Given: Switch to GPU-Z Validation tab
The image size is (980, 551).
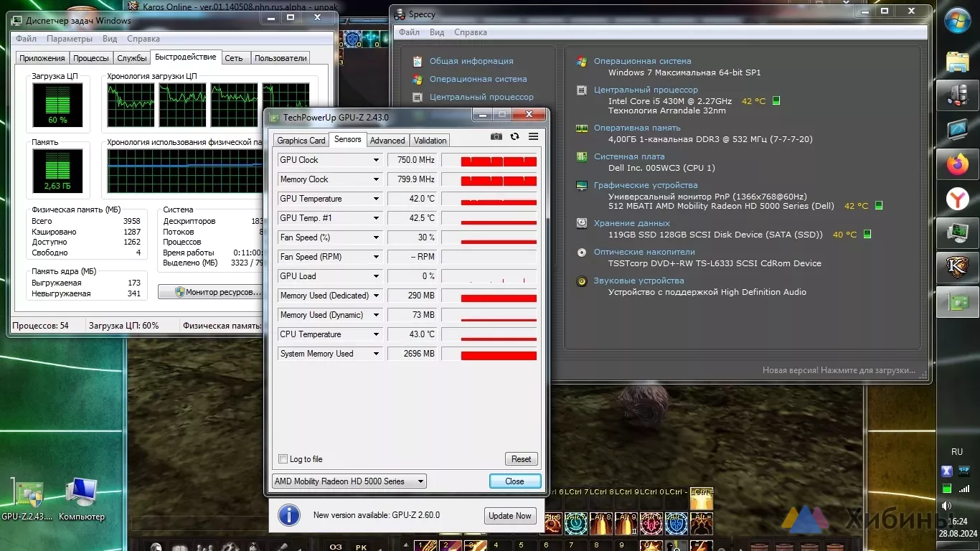Looking at the screenshot, I should click(430, 141).
